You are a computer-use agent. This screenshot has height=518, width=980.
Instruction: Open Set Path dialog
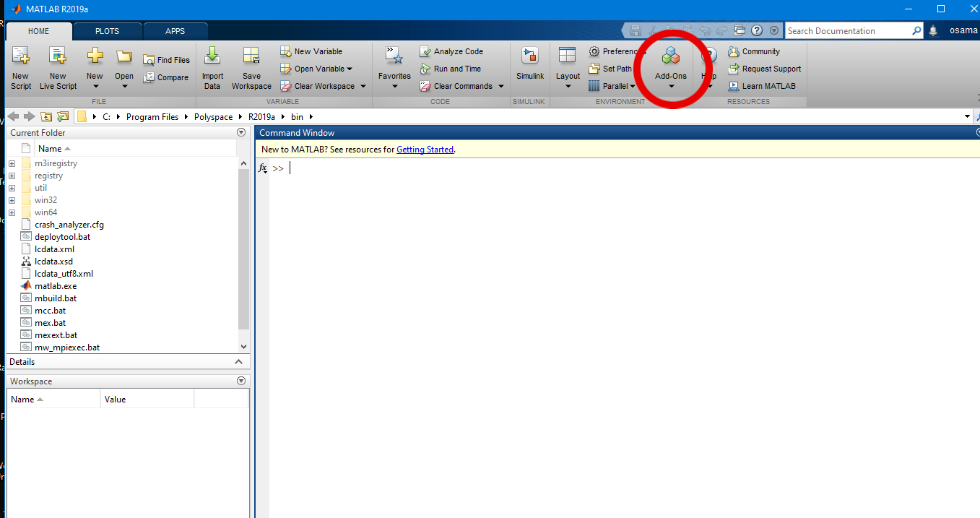[x=610, y=69]
